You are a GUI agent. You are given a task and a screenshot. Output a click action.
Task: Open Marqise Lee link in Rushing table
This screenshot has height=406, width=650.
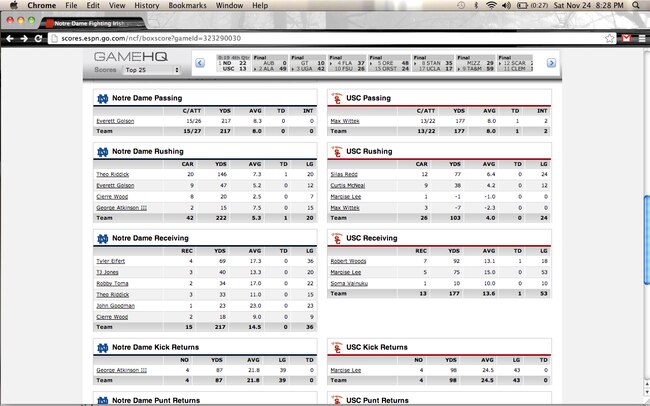pos(346,197)
